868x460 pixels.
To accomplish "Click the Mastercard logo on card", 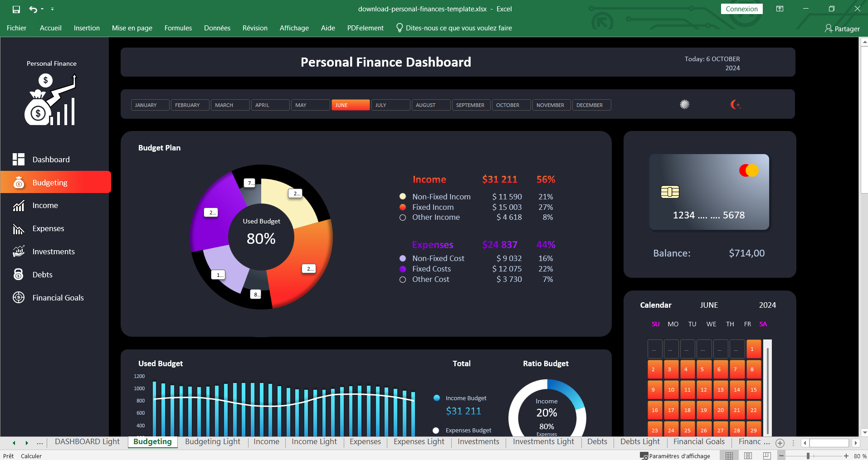I will (x=749, y=170).
